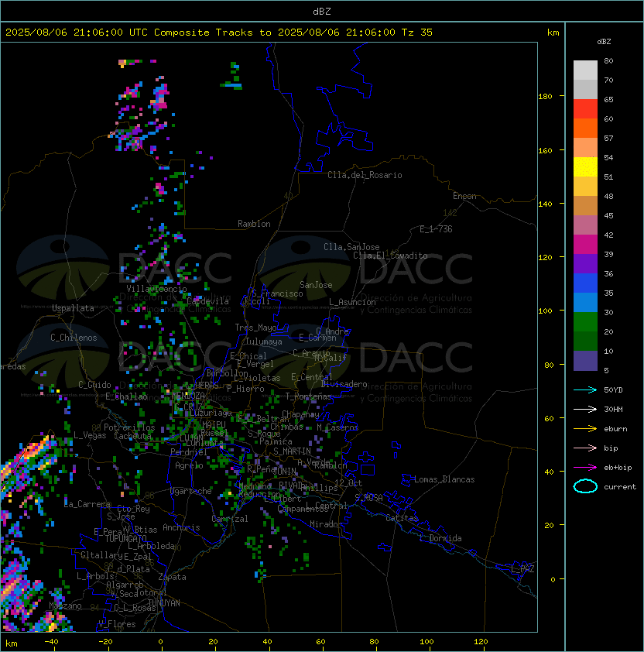
Task: Click the 'C_Chilenos' map label
Action: click(x=74, y=338)
